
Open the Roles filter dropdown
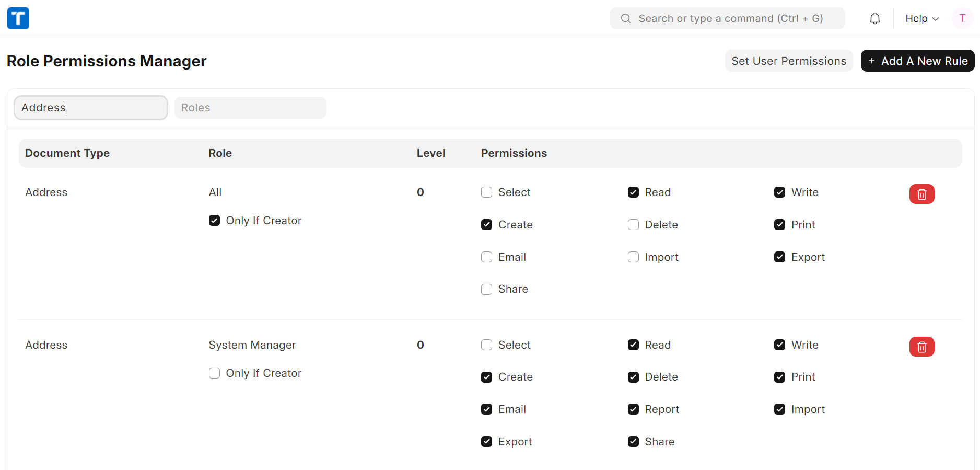(x=250, y=108)
